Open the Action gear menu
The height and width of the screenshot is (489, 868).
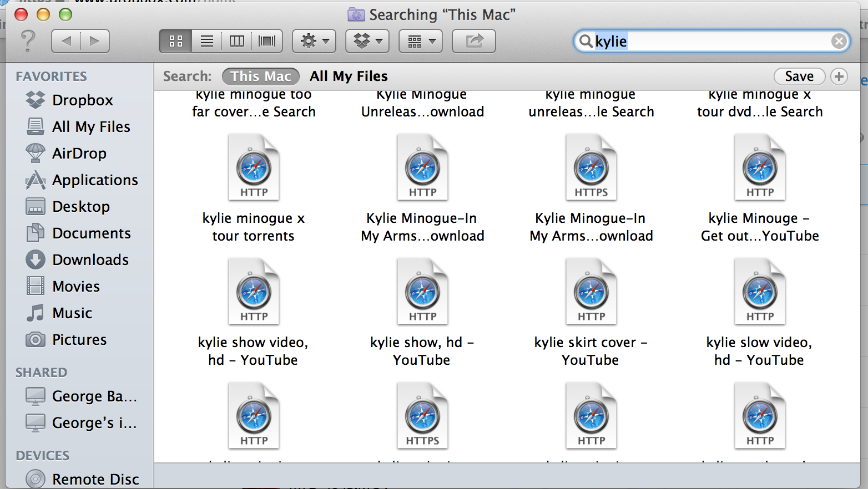click(x=314, y=41)
